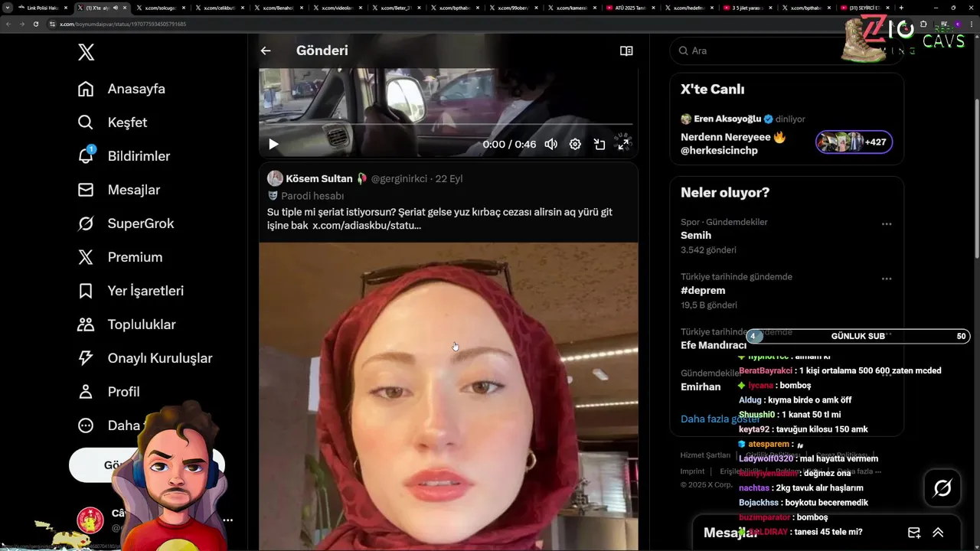Open the x.com/adiaskbu/statu... link
The height and width of the screenshot is (551, 980).
[367, 226]
